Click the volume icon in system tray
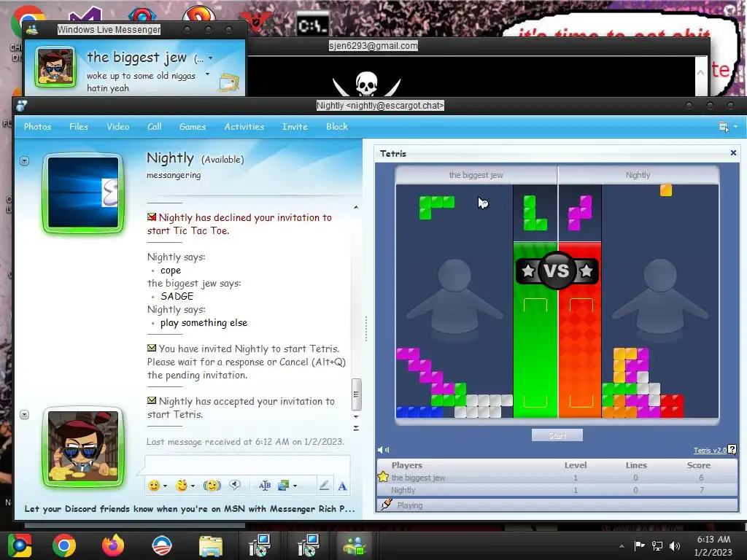The image size is (747, 560). [675, 545]
